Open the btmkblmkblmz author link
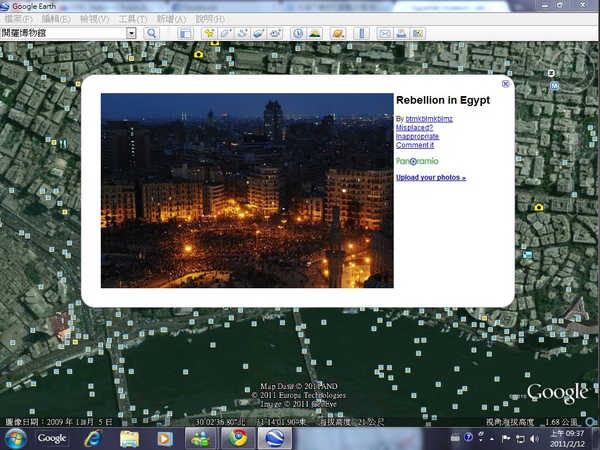Screen dimensions: 600x450 (x=429, y=119)
